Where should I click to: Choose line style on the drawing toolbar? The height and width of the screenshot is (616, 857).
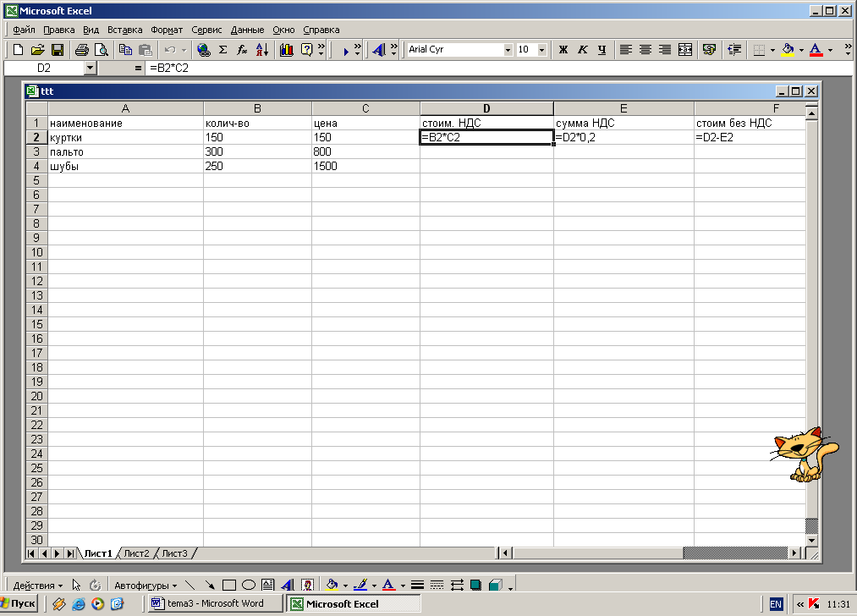pos(418,586)
